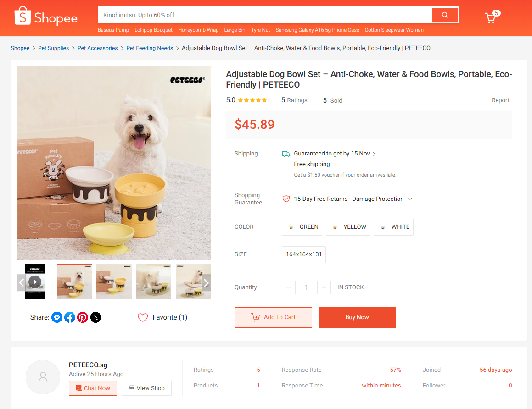Expand shipping delivery date arrow
Screen dimensions: 532x409
374,154
